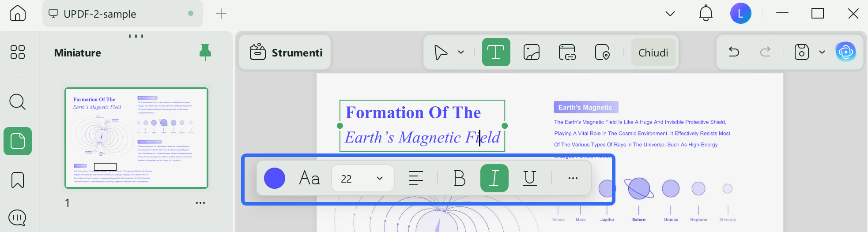Click the Earth's Magnetic purple label
This screenshot has height=232, width=868.
click(586, 107)
